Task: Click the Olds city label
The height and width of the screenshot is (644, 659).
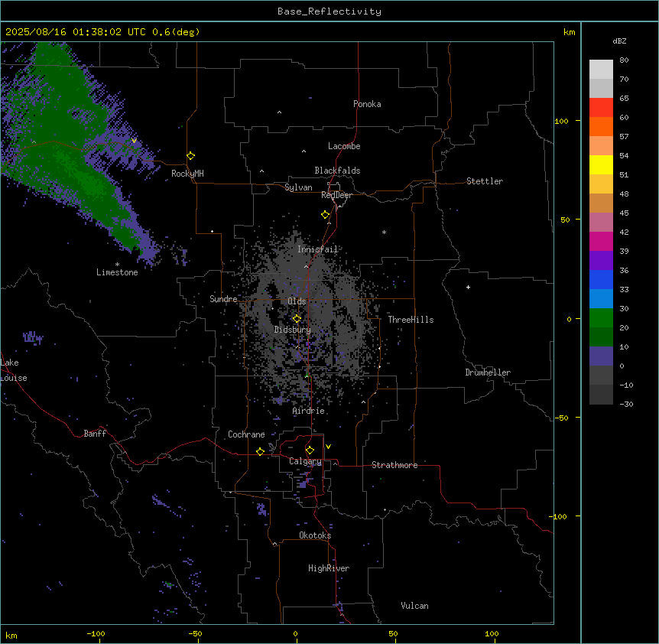Action: click(297, 301)
